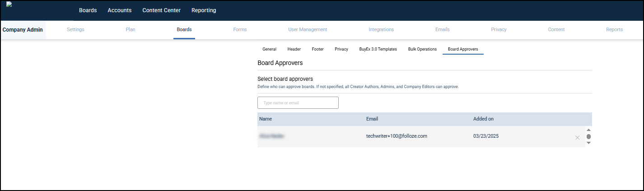The width and height of the screenshot is (644, 191).
Task: Click the scrollbar thumb in the approvers list
Action: point(588,137)
